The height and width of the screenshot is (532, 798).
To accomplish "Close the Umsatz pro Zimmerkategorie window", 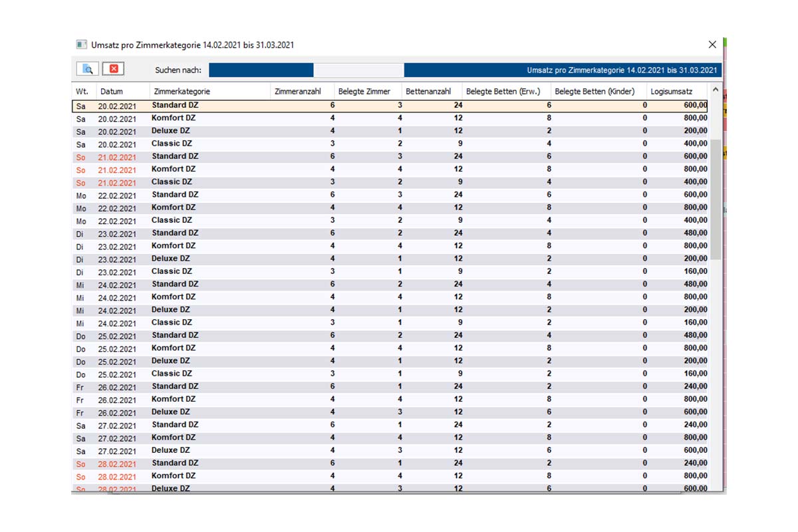I will click(x=712, y=45).
